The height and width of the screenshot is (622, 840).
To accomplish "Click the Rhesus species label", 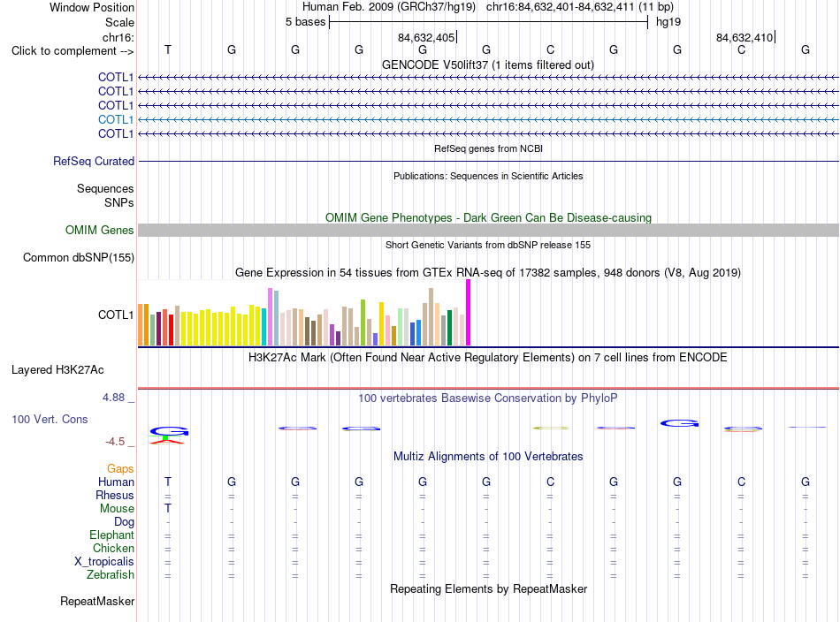I will pos(115,495).
